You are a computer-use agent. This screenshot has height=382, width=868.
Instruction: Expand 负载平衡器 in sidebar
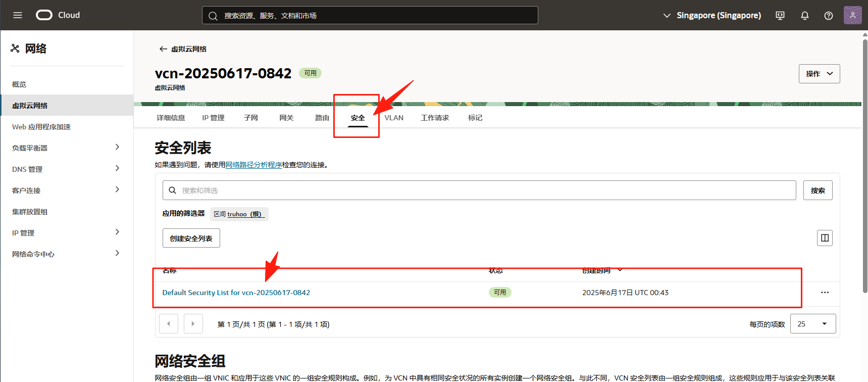coord(117,148)
